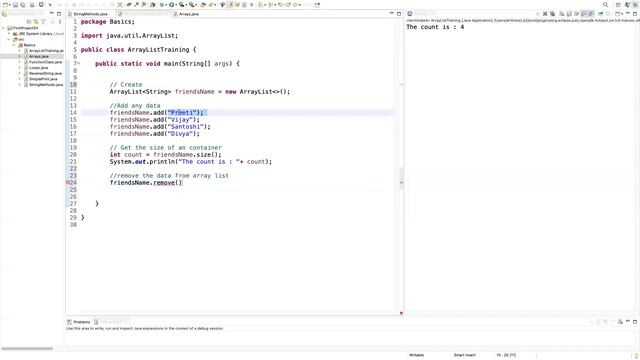Maximize the editor area

tap(399, 14)
